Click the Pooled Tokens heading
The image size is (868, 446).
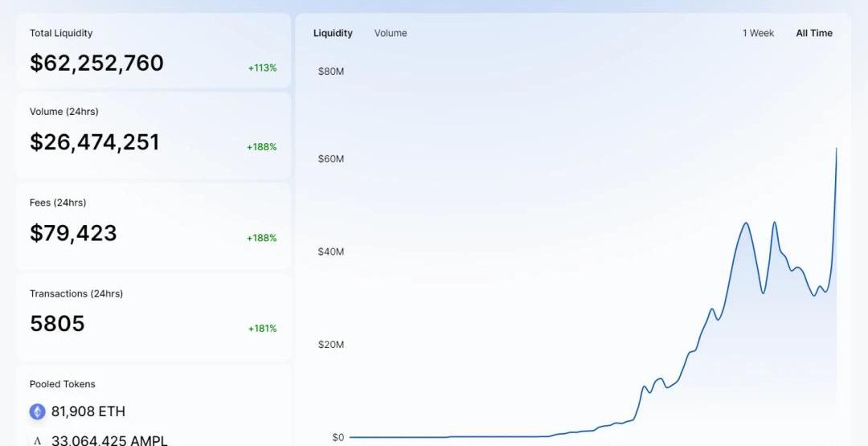(x=63, y=384)
